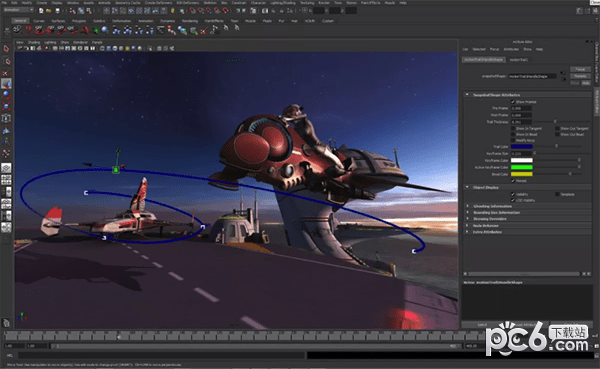600x369 pixels.
Task: Open the Animation menu set dropdown
Action: click(x=18, y=10)
